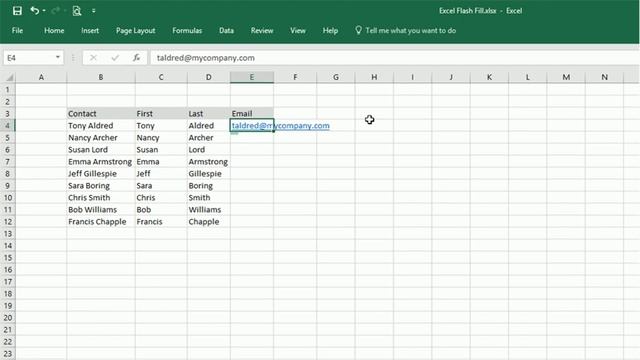
Task: Click the Name Box showing E4
Action: coord(29,58)
